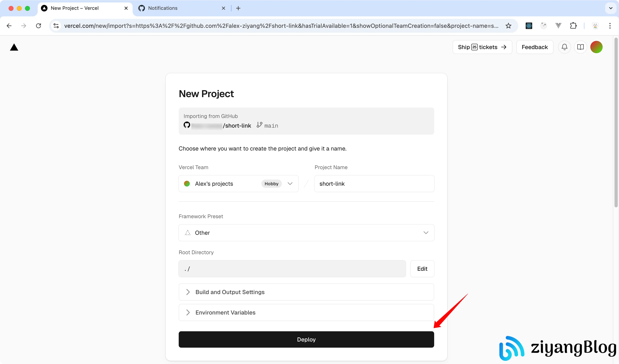Close the New Project – Vercel tab
The height and width of the screenshot is (364, 619).
coord(126,8)
